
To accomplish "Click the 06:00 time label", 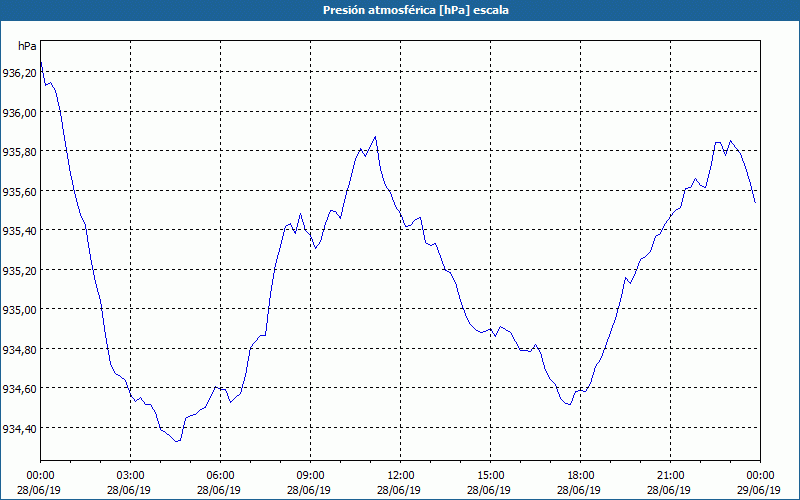I will click(220, 476).
